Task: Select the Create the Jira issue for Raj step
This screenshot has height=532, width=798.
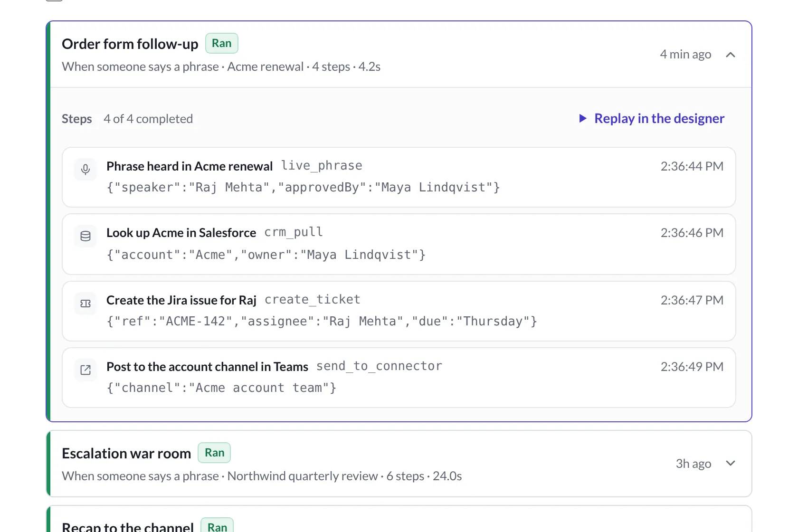Action: pyautogui.click(x=399, y=311)
